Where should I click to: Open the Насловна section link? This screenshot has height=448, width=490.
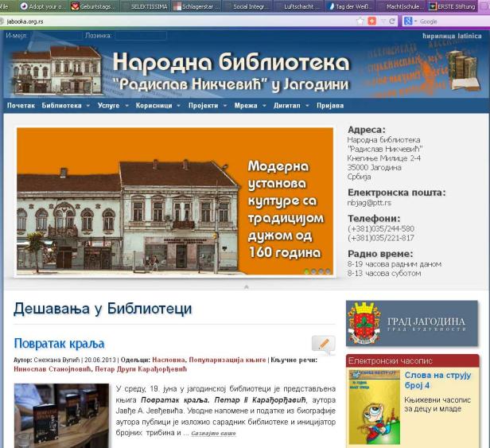click(x=169, y=360)
